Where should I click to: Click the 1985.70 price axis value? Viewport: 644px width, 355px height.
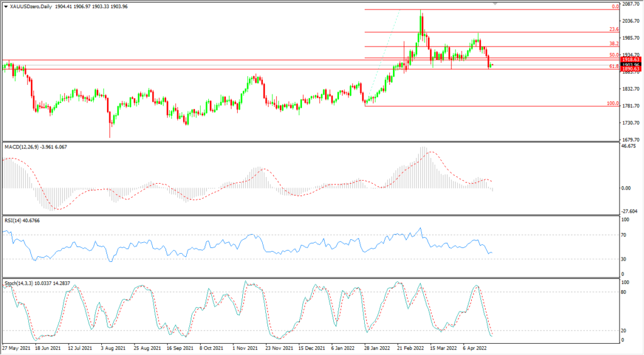point(631,38)
